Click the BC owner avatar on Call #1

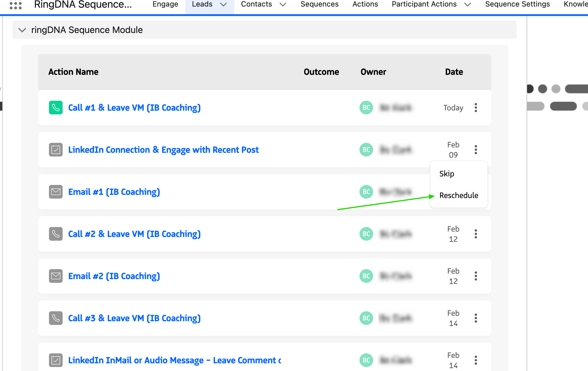coord(366,108)
